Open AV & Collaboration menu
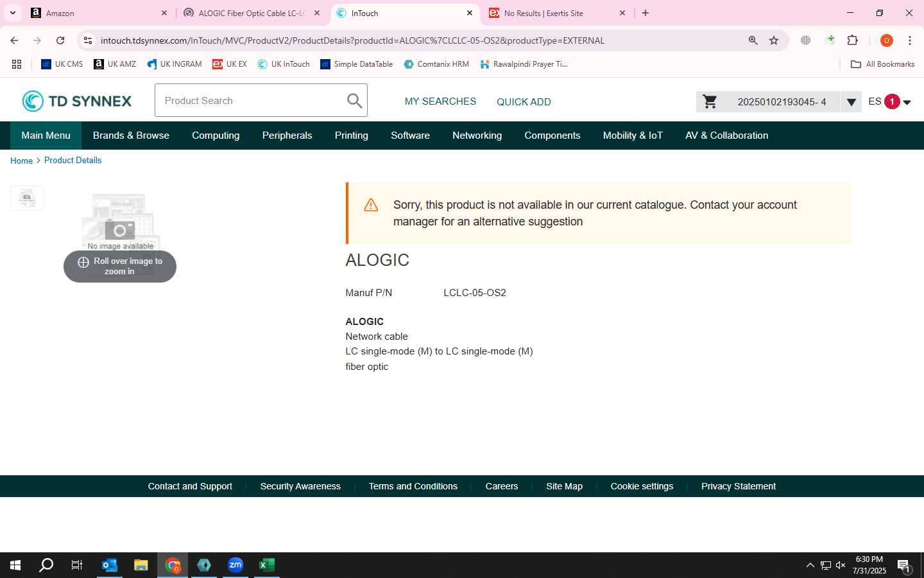This screenshot has height=578, width=924. [x=726, y=136]
